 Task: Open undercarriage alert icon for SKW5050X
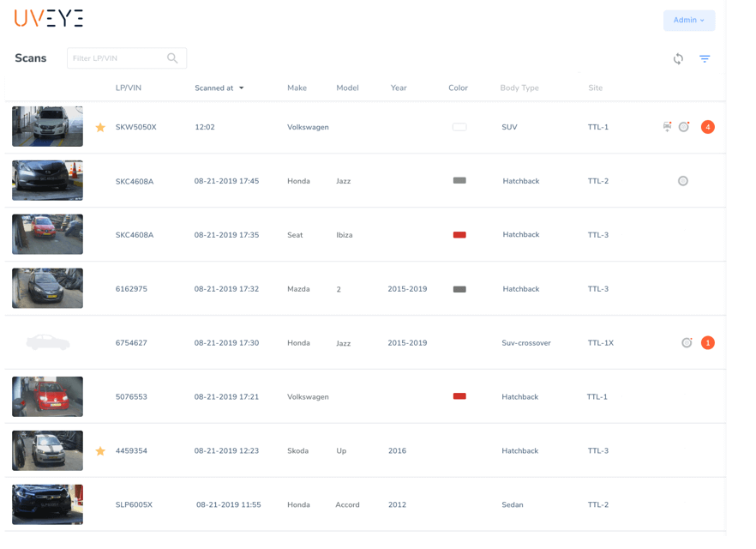(x=667, y=127)
